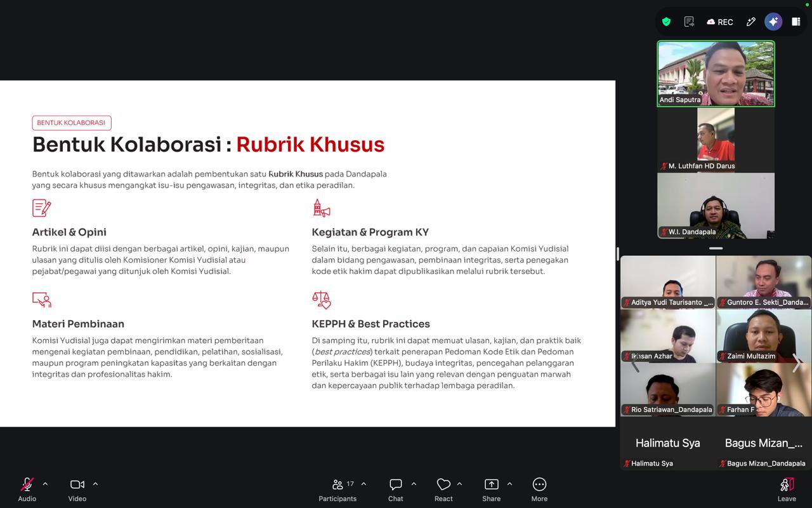Open the Participants panel
812x508 pixels.
coord(337,490)
